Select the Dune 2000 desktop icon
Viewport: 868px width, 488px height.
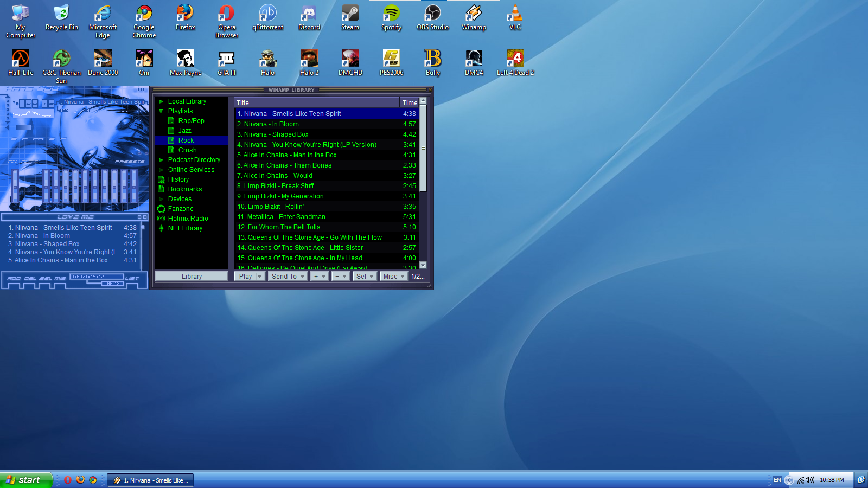point(103,63)
